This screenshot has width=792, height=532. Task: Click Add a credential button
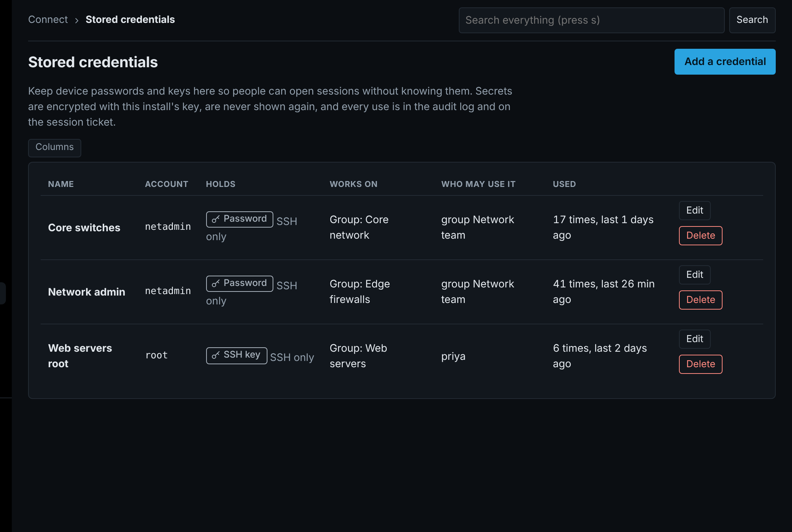[x=725, y=62]
